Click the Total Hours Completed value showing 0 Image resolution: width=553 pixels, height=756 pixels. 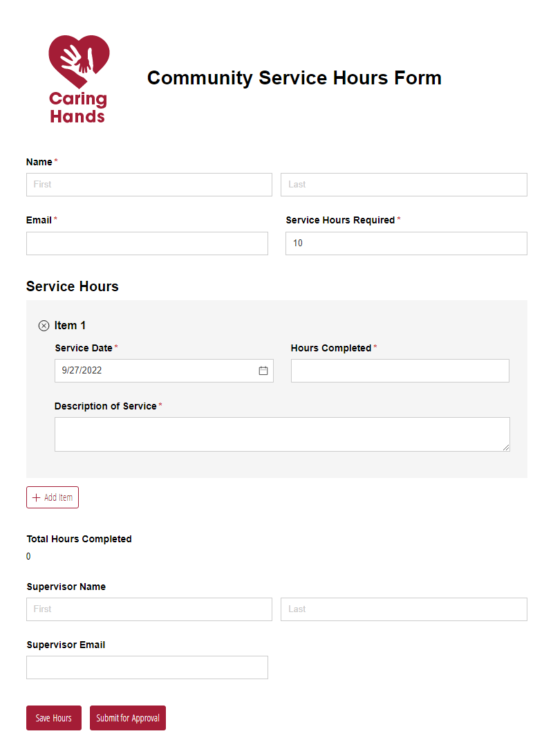pos(28,556)
